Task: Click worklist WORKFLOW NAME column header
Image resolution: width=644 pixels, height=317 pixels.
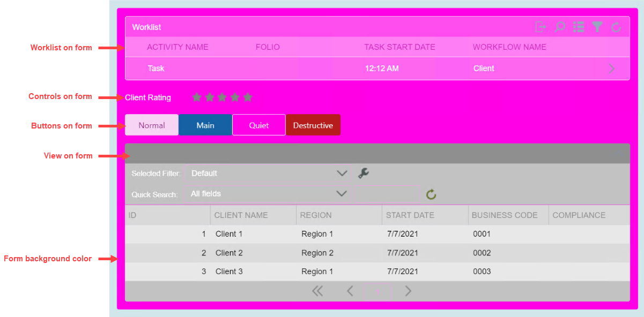Action: [509, 47]
